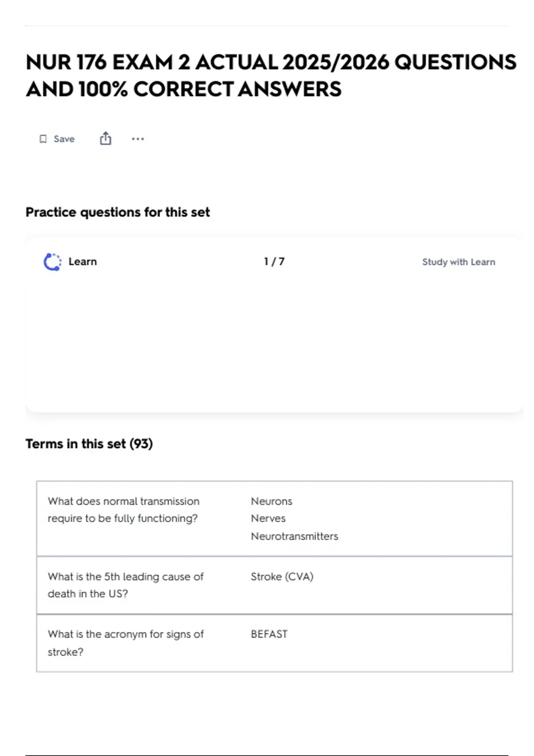Click the Save text label
Viewport: 534px width, 756px height.
(64, 139)
